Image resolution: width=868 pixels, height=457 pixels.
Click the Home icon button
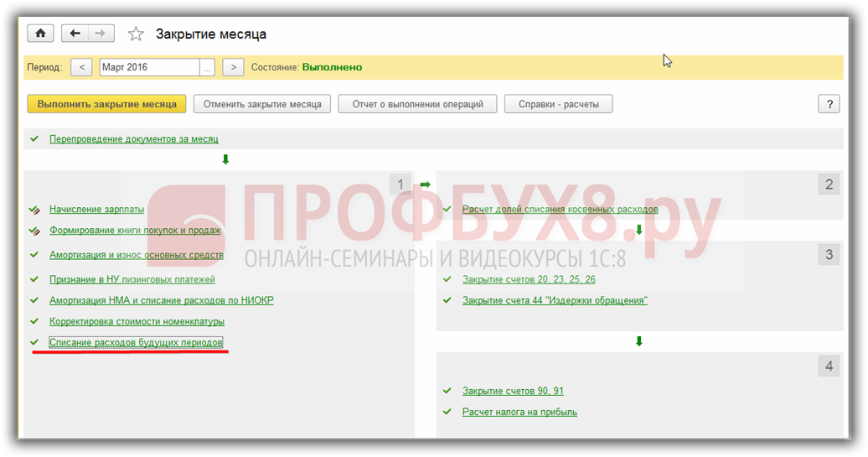39,34
